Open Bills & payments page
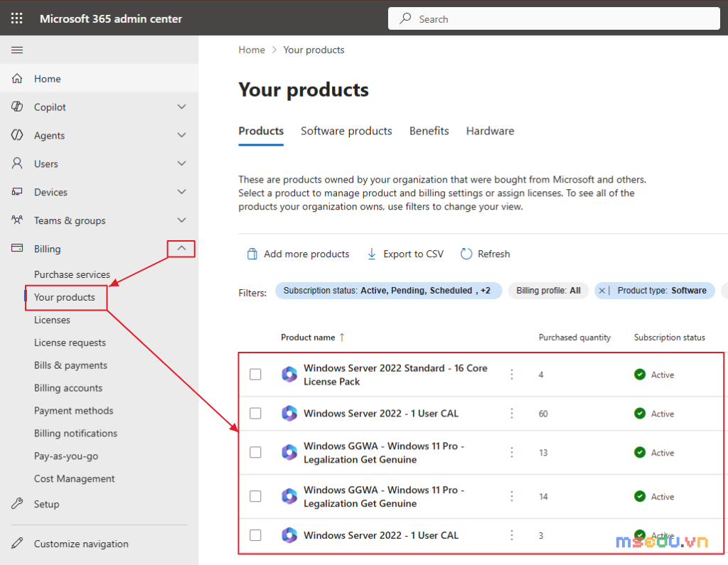728x565 pixels. 70,365
